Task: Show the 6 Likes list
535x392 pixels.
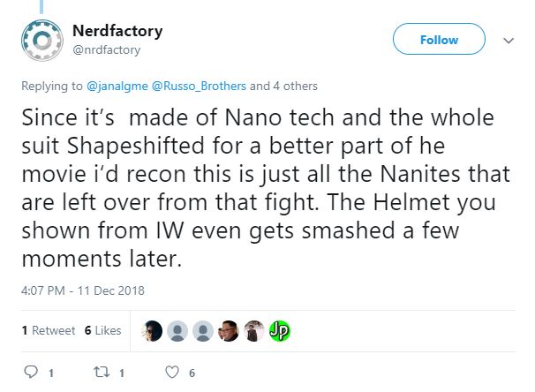Action: [102, 330]
